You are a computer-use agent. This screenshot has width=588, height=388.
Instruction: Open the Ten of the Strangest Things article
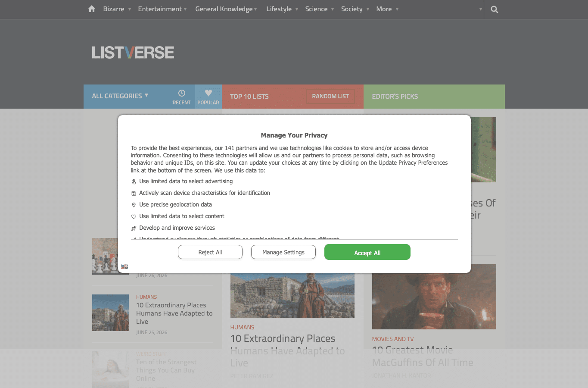coord(166,370)
